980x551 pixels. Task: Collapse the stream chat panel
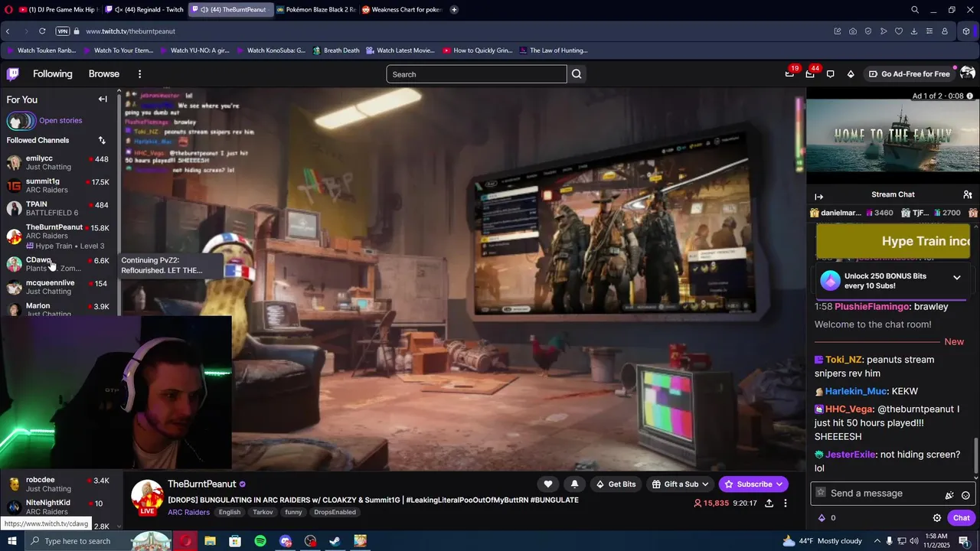tap(818, 197)
